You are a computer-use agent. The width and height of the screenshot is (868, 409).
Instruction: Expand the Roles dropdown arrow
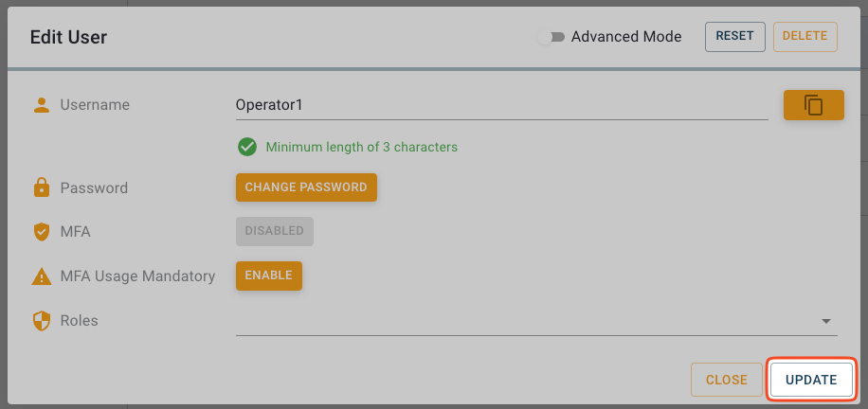826,321
